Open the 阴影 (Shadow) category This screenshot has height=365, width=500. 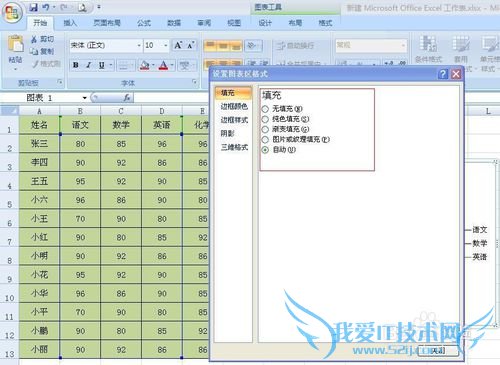(x=233, y=134)
